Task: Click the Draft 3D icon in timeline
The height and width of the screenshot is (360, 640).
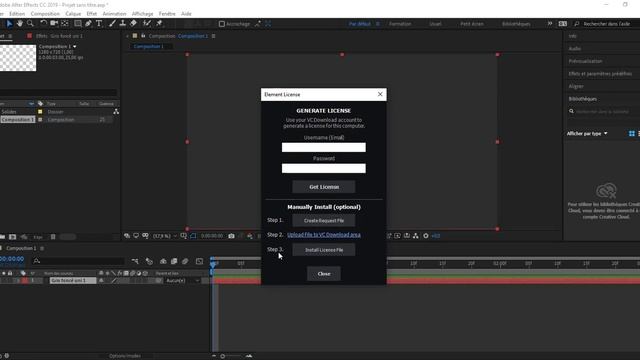Action: click(149, 261)
